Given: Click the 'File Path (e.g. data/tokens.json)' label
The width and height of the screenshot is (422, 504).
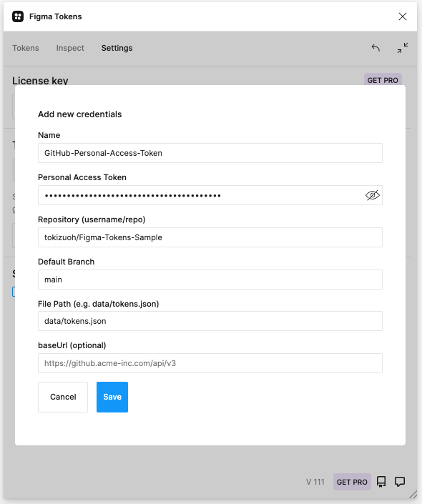Looking at the screenshot, I should pos(99,304).
